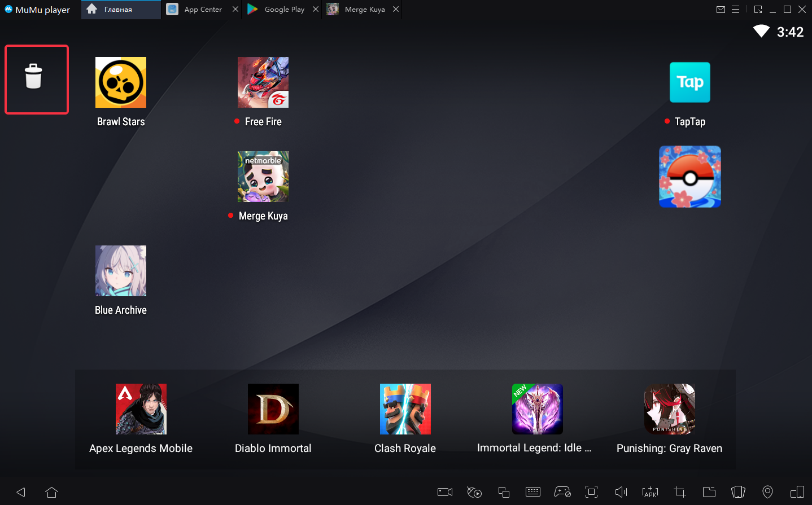
Task: Start screen recording with camera icon
Action: [x=445, y=492]
